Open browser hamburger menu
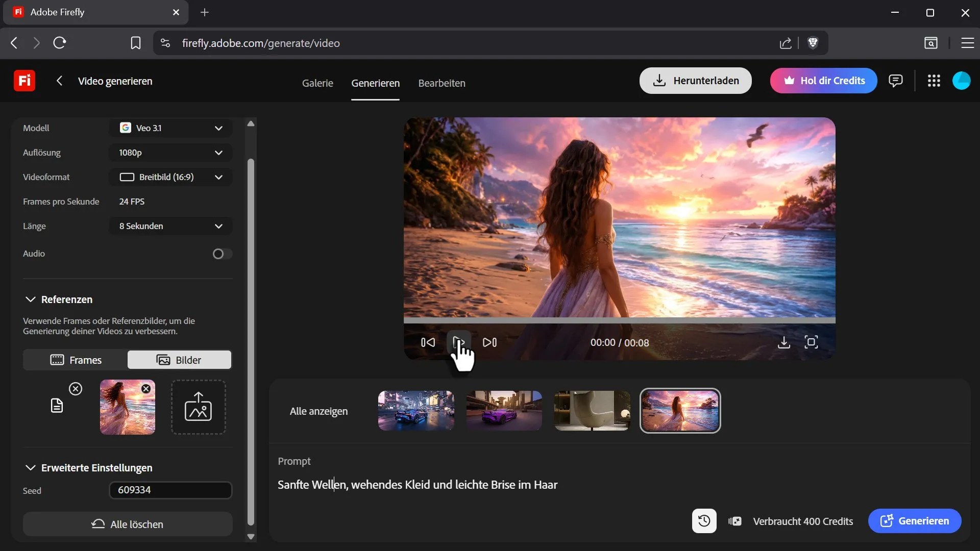 tap(968, 43)
